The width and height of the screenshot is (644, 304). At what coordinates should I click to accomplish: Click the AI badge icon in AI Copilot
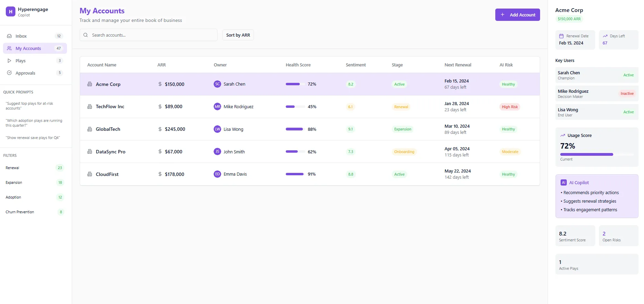(x=564, y=183)
